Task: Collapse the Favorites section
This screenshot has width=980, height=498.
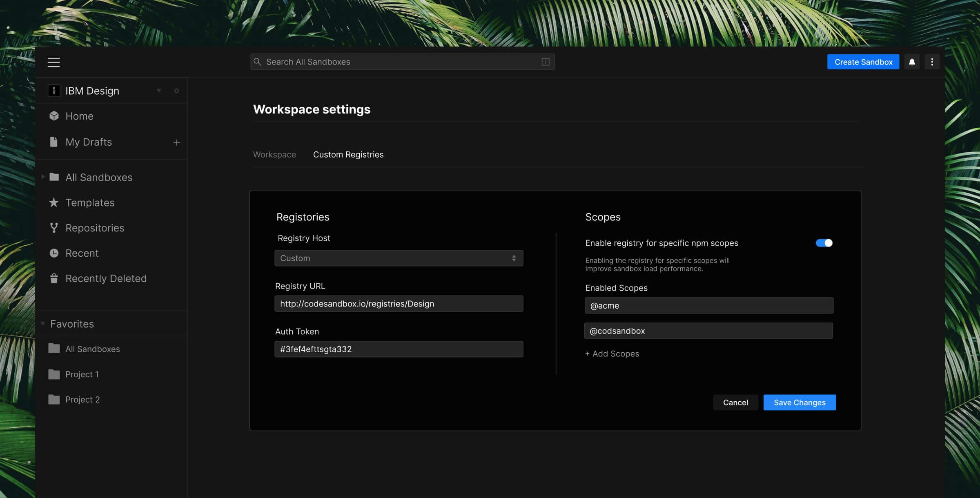Action: [43, 324]
